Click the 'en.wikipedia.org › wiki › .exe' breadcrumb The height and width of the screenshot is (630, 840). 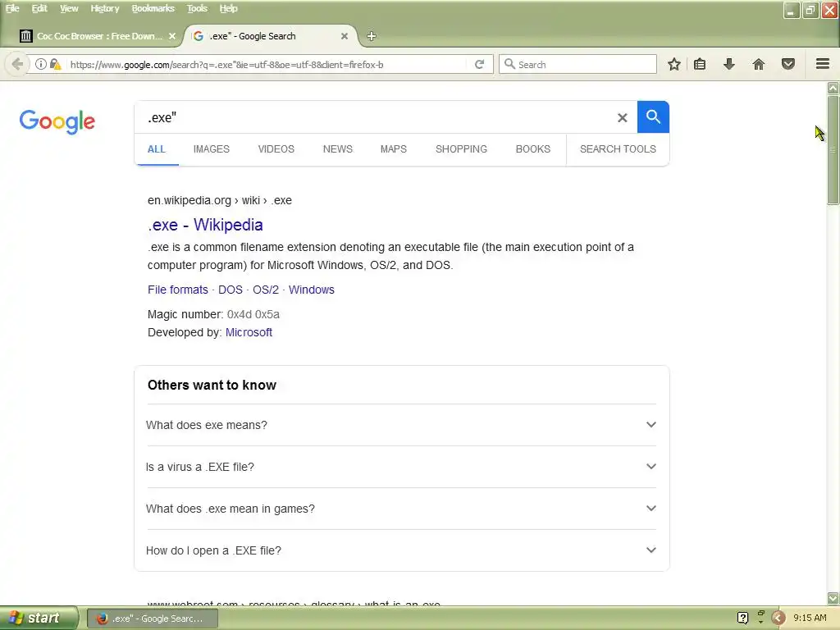(220, 200)
